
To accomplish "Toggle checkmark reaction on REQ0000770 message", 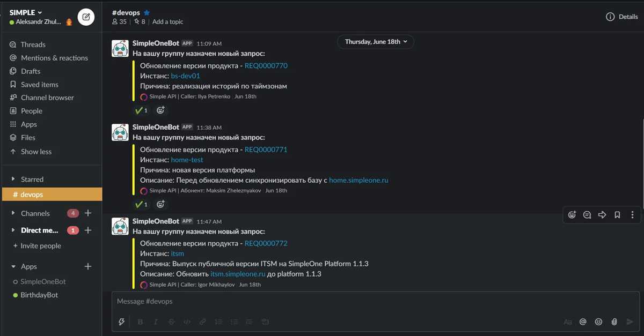I will point(141,110).
